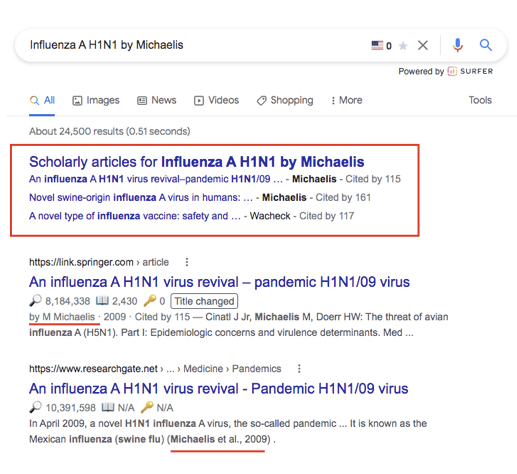Click key icon in springer result stats
This screenshot has width=517, height=474.
tap(150, 300)
